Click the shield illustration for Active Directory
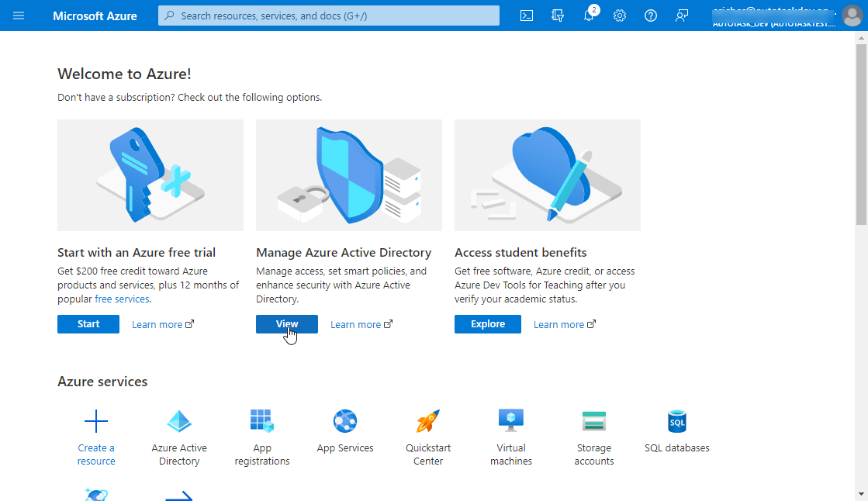This screenshot has height=501, width=868. [x=349, y=175]
